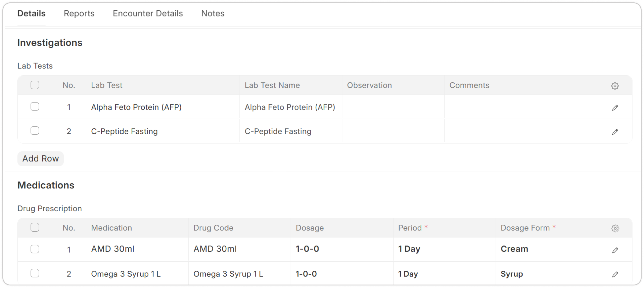The height and width of the screenshot is (288, 644).
Task: Select the Omega 3 Syrup row checkbox
Action: (x=35, y=273)
